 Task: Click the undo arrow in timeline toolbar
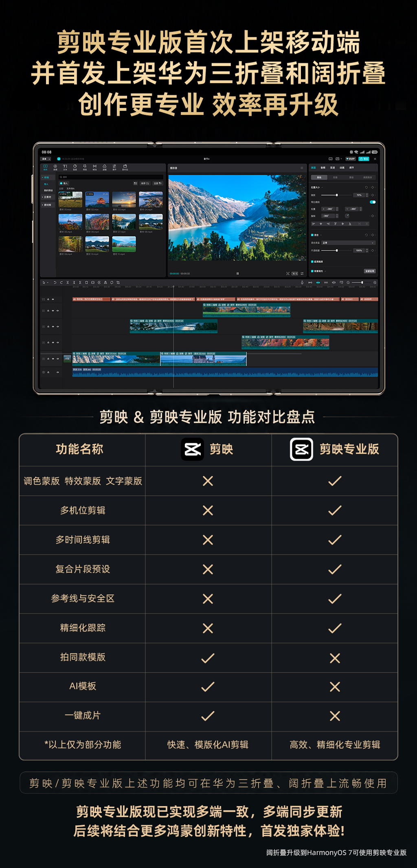[55, 283]
